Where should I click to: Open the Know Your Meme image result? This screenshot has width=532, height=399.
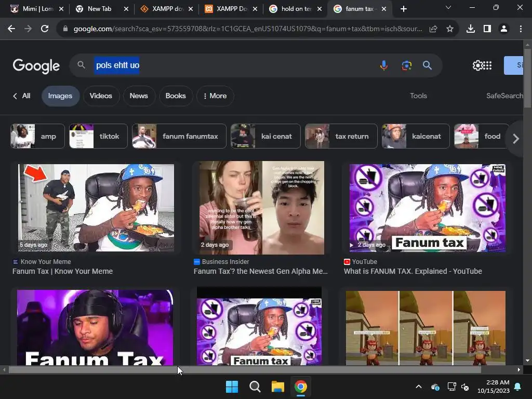tap(96, 208)
